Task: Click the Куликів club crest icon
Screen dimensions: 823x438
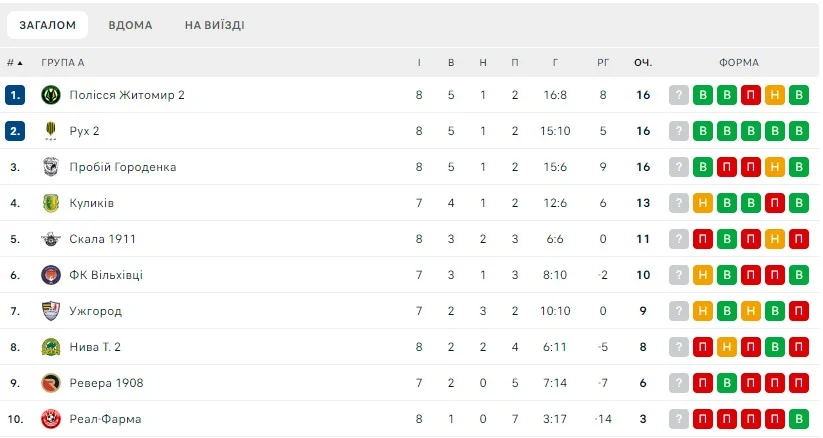Action: pos(51,203)
